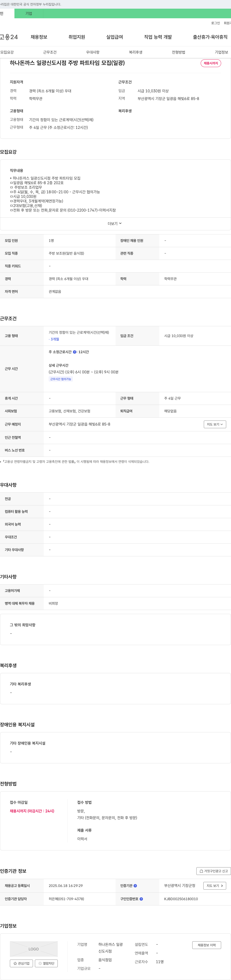Screen dimensions: 231x980
Task: Click the 구인인증번호 KJBD002506180010
Action: click(x=181, y=899)
